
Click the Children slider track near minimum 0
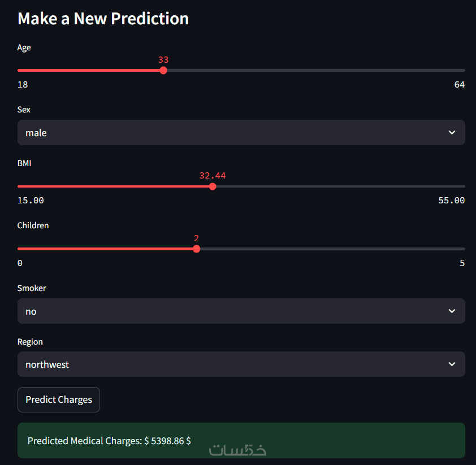[21, 249]
